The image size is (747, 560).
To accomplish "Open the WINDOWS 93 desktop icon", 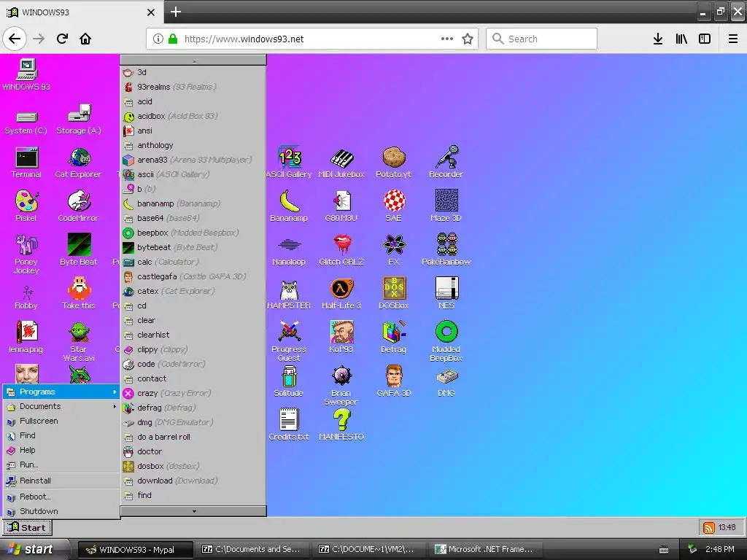I will [x=26, y=74].
